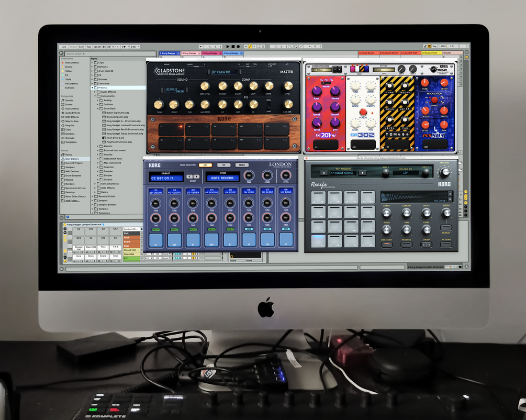Viewport: 526px width, 420px height.
Task: Toggle ONE-SHOT button in Recife
Action: 386,245
